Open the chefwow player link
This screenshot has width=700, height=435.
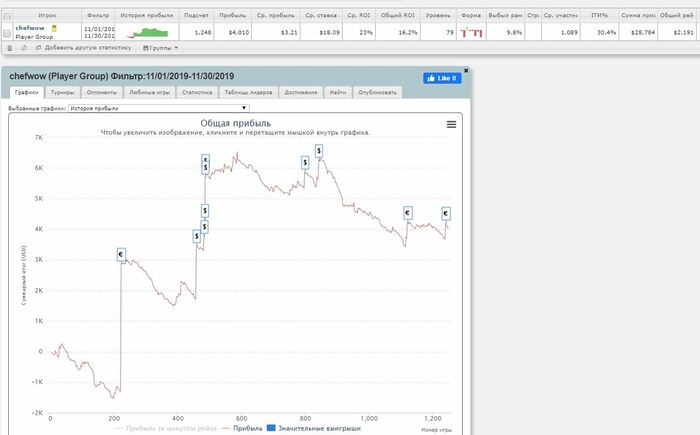tap(30, 28)
